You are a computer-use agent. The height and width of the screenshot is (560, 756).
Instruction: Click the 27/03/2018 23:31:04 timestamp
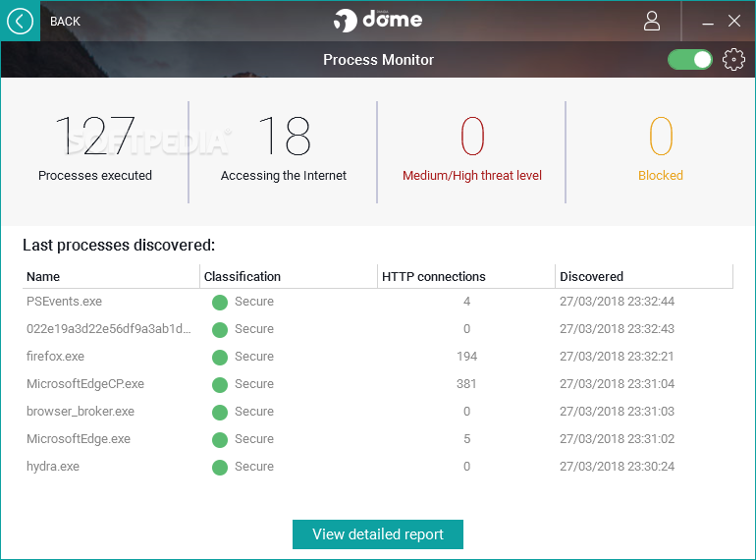[617, 384]
